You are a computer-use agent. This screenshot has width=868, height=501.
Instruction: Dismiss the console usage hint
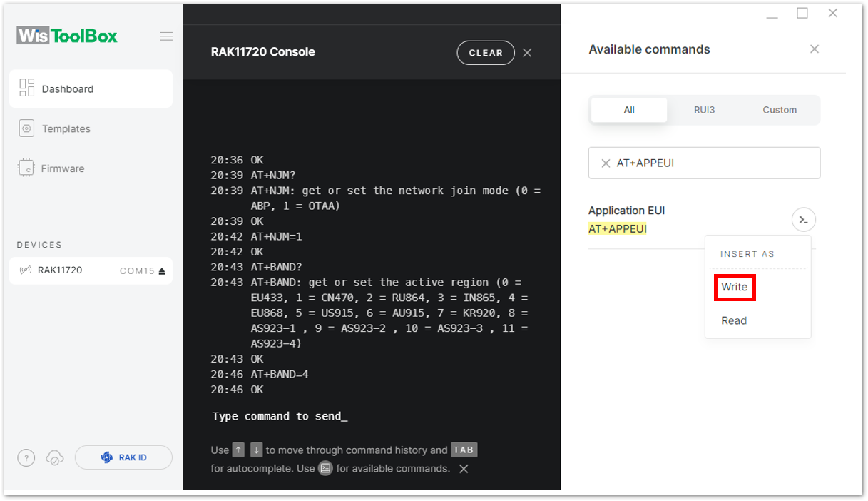tap(464, 469)
